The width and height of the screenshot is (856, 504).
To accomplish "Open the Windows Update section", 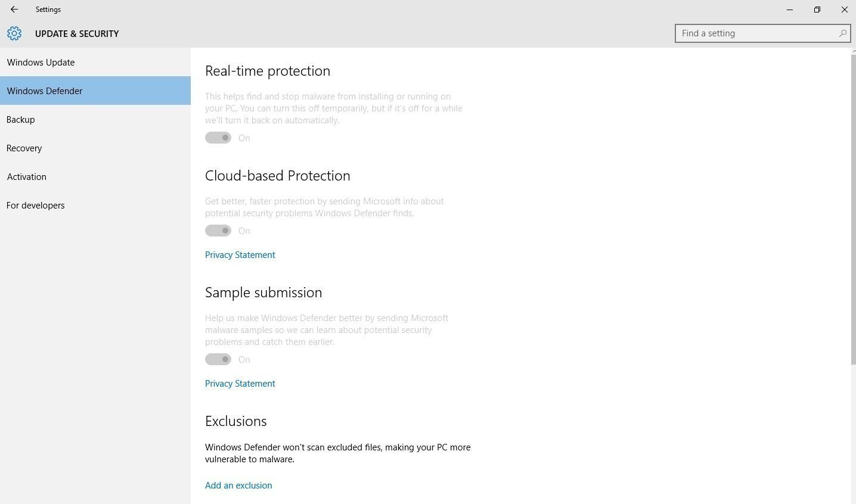I will coord(41,63).
